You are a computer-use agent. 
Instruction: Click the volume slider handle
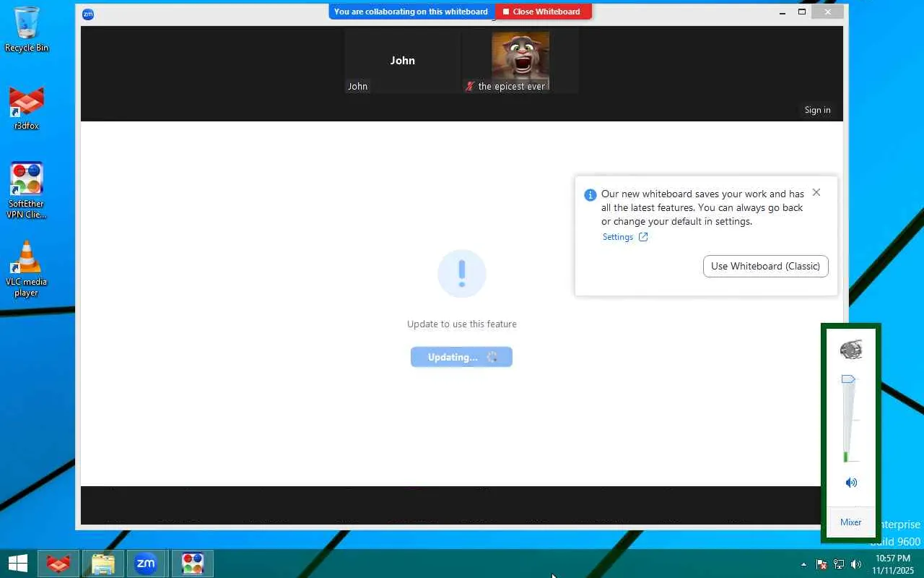[848, 379]
